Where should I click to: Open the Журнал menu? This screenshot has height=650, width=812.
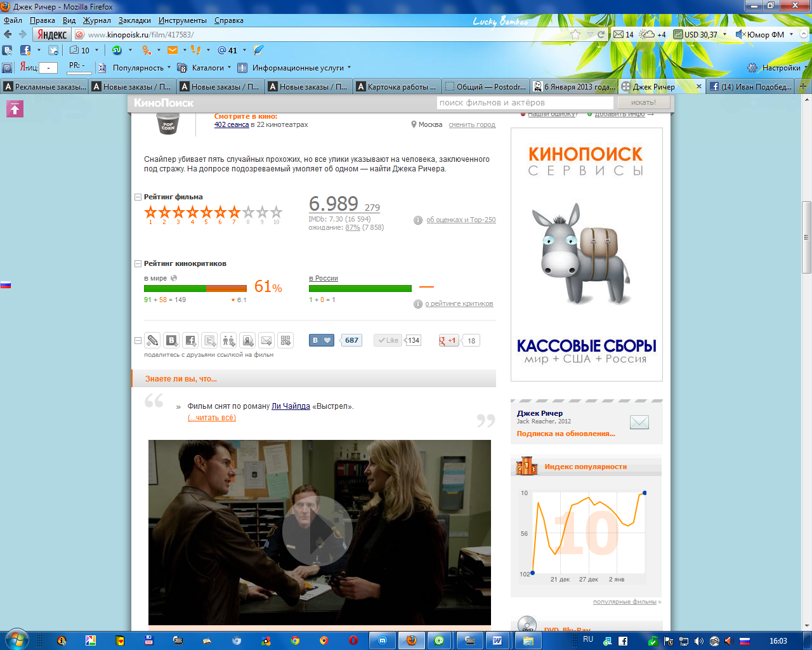[x=96, y=20]
